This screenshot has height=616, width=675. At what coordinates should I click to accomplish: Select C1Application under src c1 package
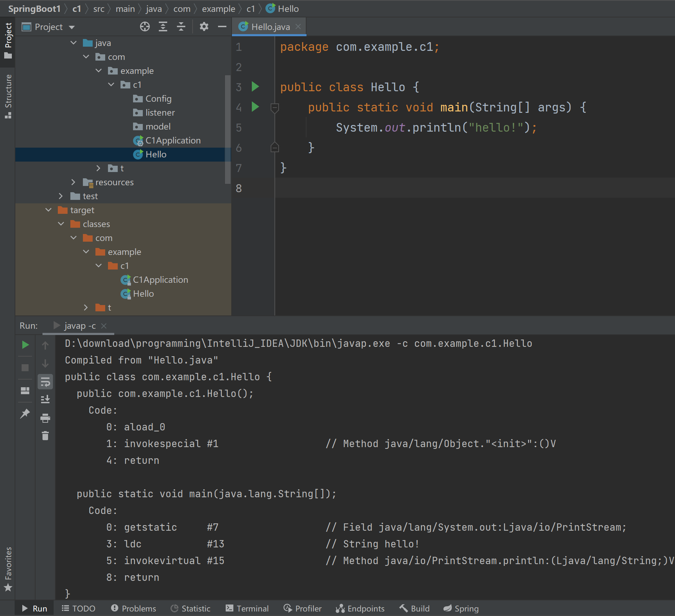point(173,140)
